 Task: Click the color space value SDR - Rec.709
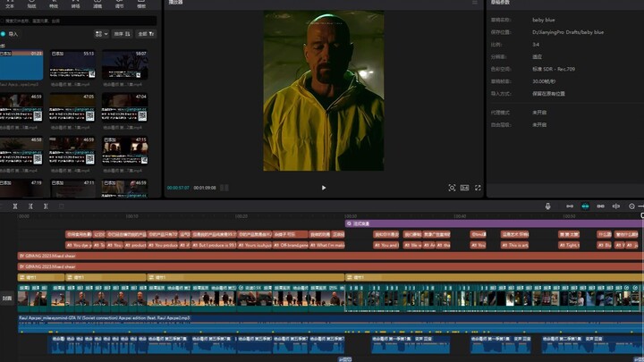tap(554, 69)
